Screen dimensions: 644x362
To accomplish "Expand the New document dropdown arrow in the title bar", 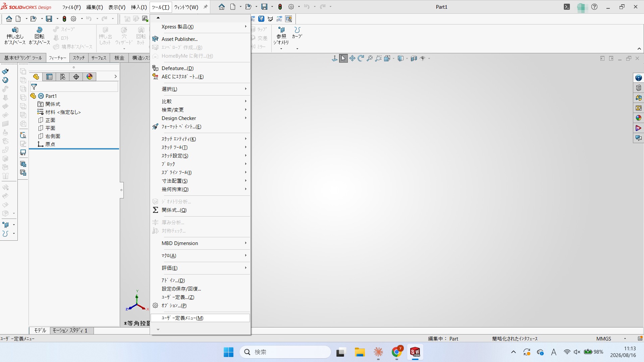I will point(240,7).
